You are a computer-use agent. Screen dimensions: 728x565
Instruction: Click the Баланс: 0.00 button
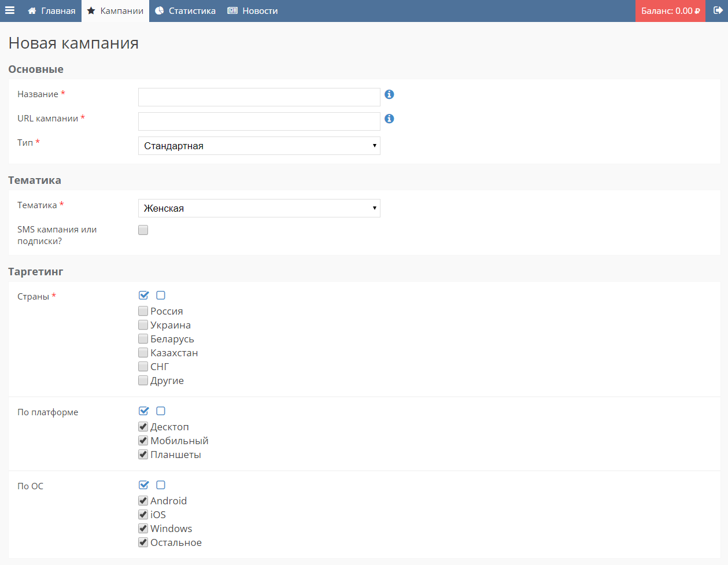pyautogui.click(x=670, y=11)
